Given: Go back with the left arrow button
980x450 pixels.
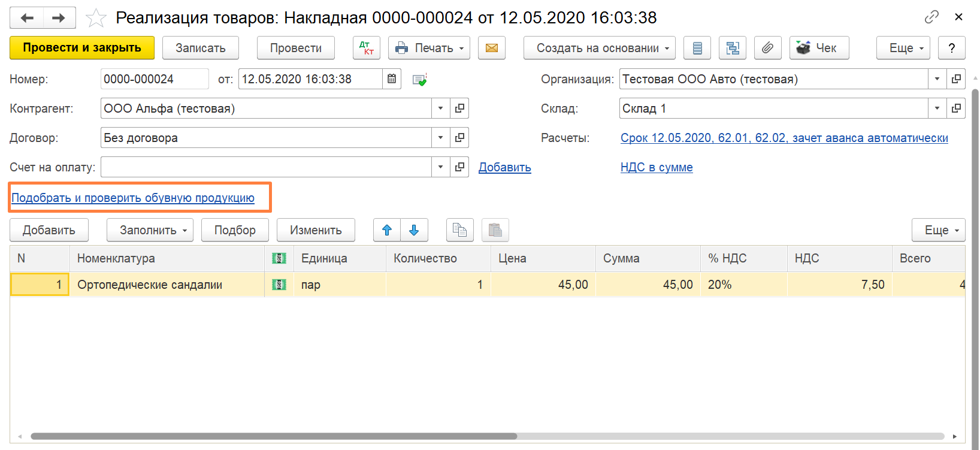Looking at the screenshot, I should click(27, 18).
